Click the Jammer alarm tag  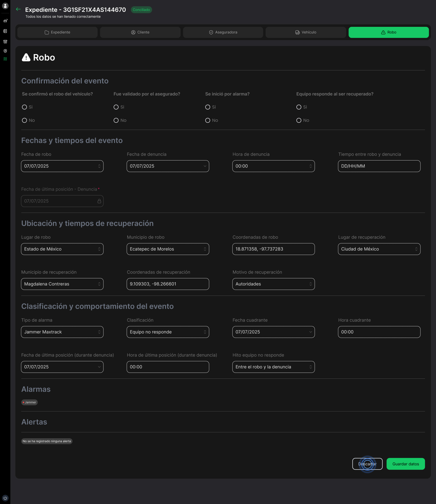click(x=29, y=402)
